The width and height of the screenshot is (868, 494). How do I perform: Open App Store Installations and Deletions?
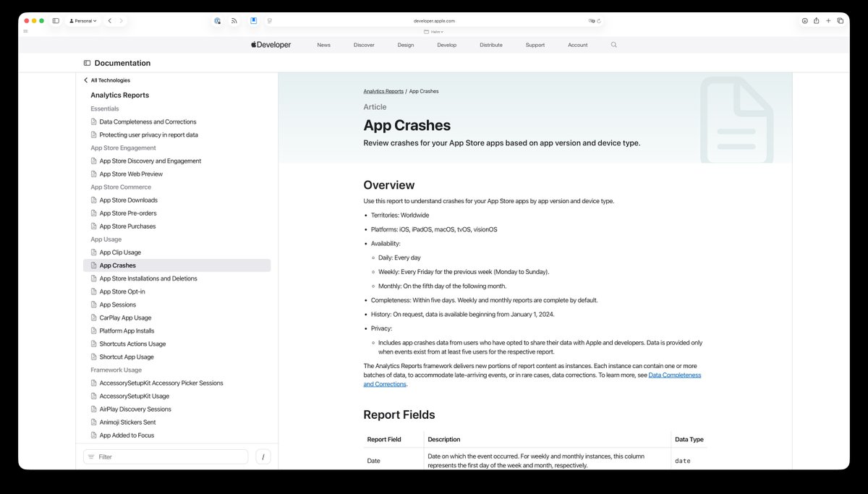pos(148,278)
